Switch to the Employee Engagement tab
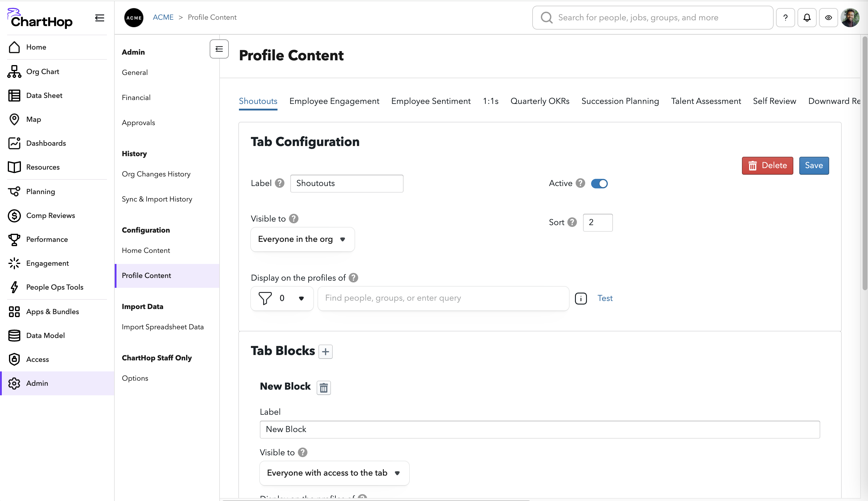This screenshot has width=868, height=501. pyautogui.click(x=334, y=101)
